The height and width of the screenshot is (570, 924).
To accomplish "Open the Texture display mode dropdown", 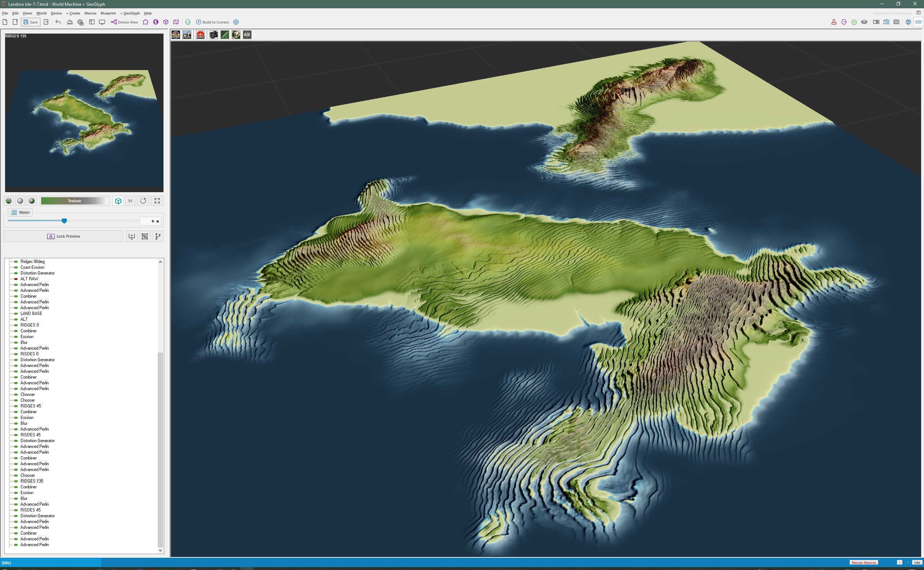I will coord(75,201).
